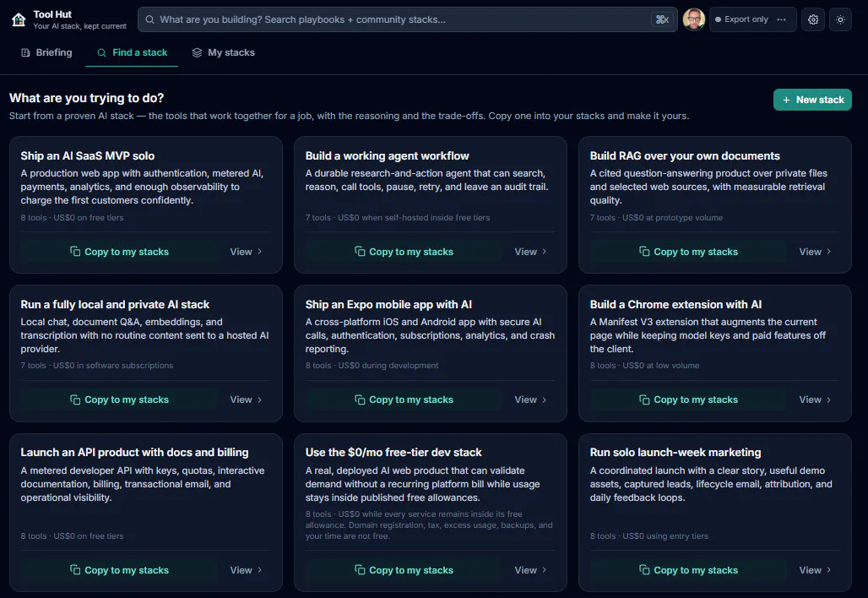View the Run solo launch-week marketing stack

(x=815, y=570)
